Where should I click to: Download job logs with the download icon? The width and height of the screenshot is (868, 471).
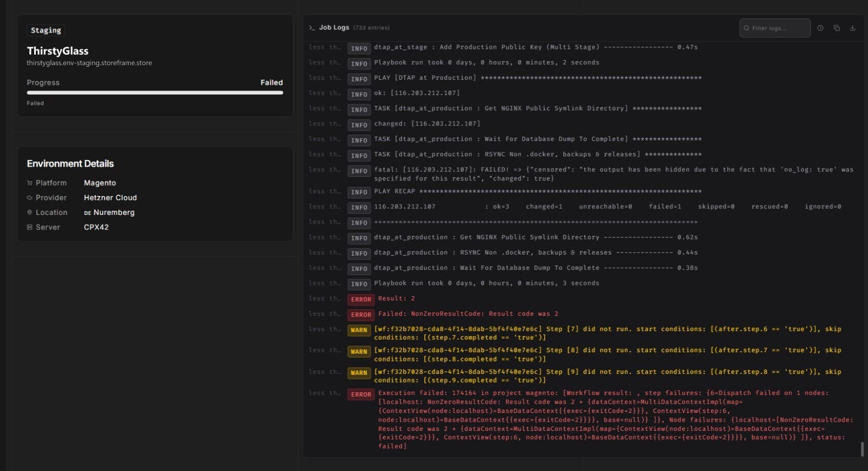pyautogui.click(x=853, y=28)
